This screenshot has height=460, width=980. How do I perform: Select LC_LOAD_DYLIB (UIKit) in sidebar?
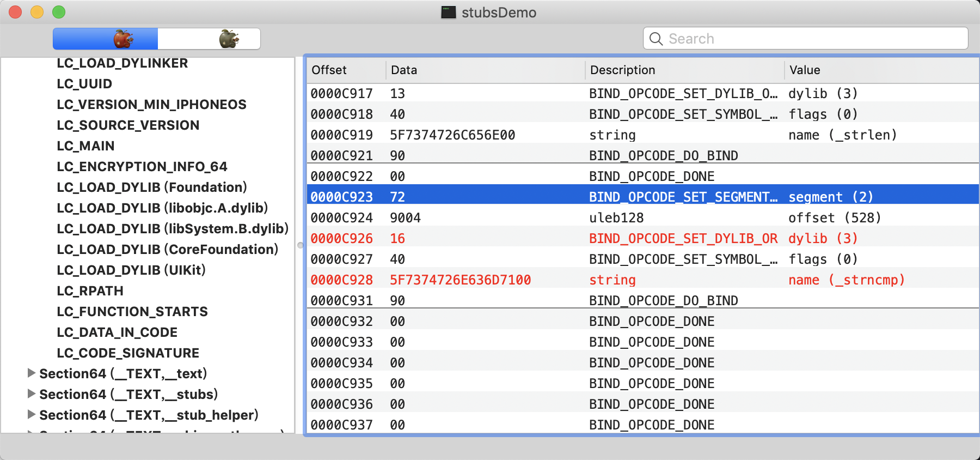131,270
